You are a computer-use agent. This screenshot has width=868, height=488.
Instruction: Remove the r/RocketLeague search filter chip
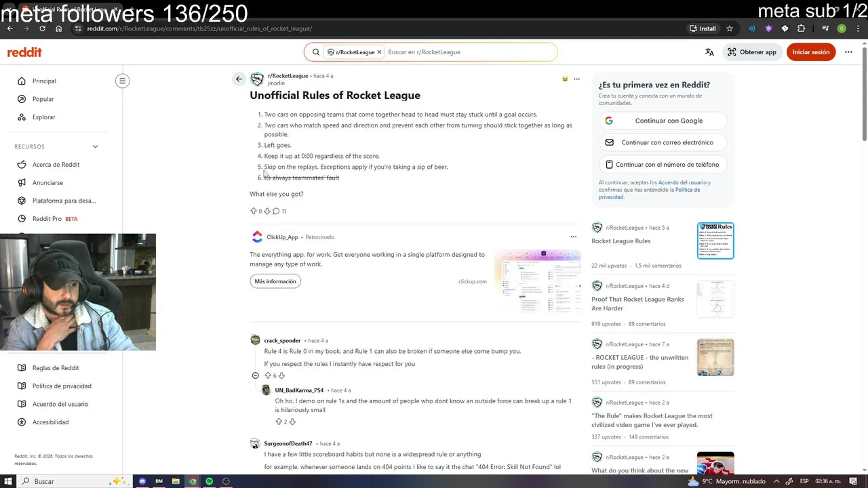[379, 52]
